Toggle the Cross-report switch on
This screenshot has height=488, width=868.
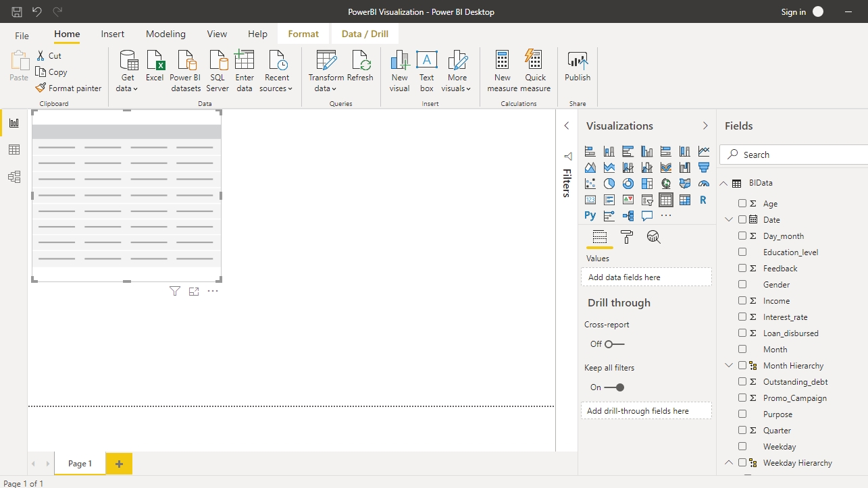(614, 344)
